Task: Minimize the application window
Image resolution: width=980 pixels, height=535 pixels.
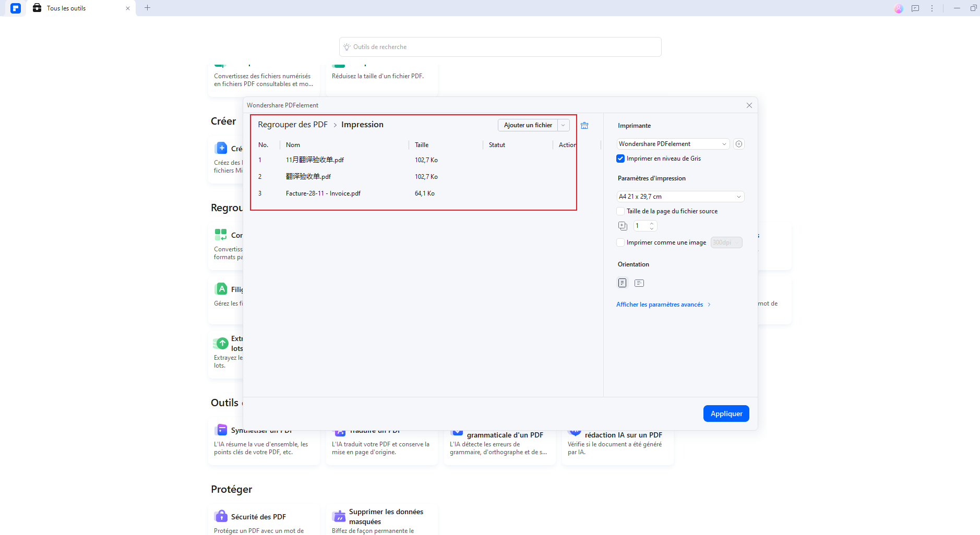Action: coord(957,8)
